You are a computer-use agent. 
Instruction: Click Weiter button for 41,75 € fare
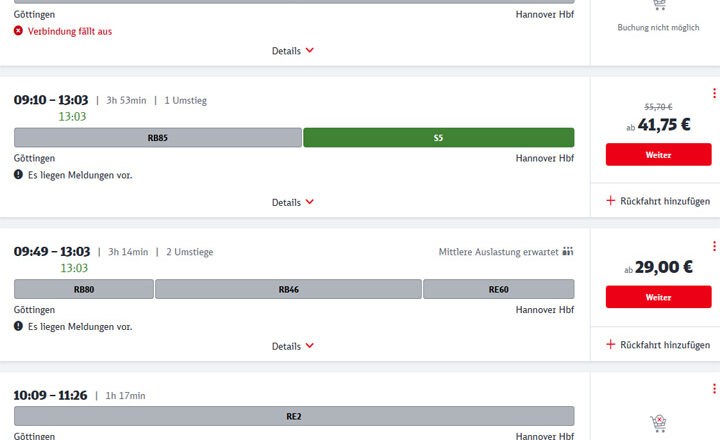pos(658,155)
